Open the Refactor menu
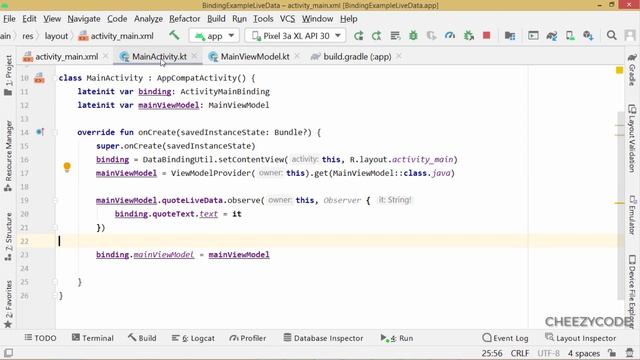 tap(184, 19)
